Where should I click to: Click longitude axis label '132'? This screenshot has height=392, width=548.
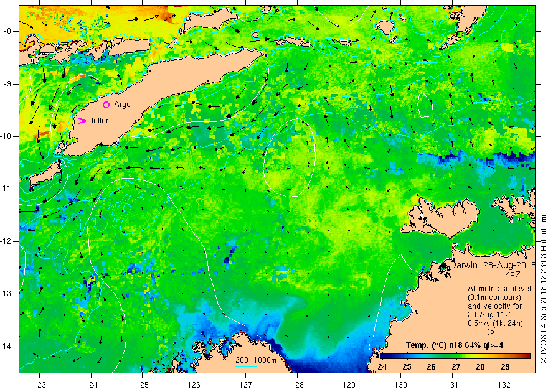coord(504,385)
